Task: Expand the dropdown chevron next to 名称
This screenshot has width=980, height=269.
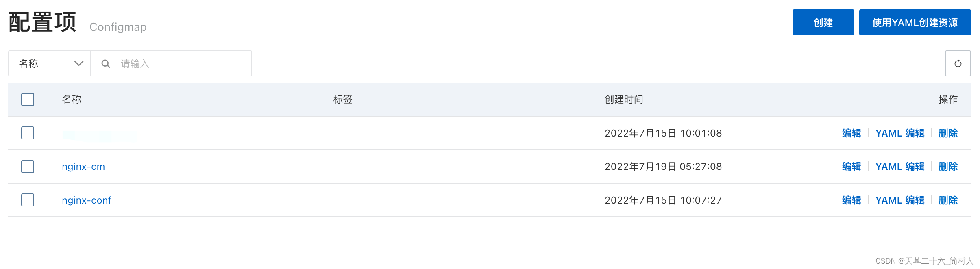Action: tap(79, 63)
